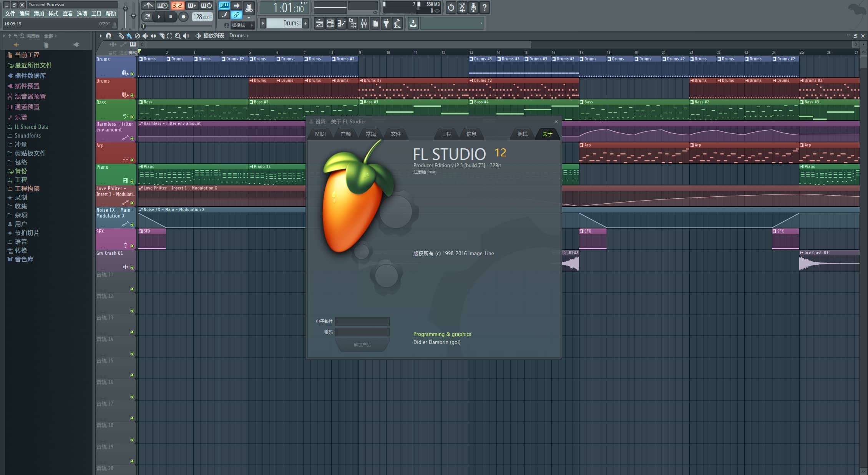This screenshot has height=475, width=868.
Task: Expand the 当前工程 browser folder
Action: 27,55
